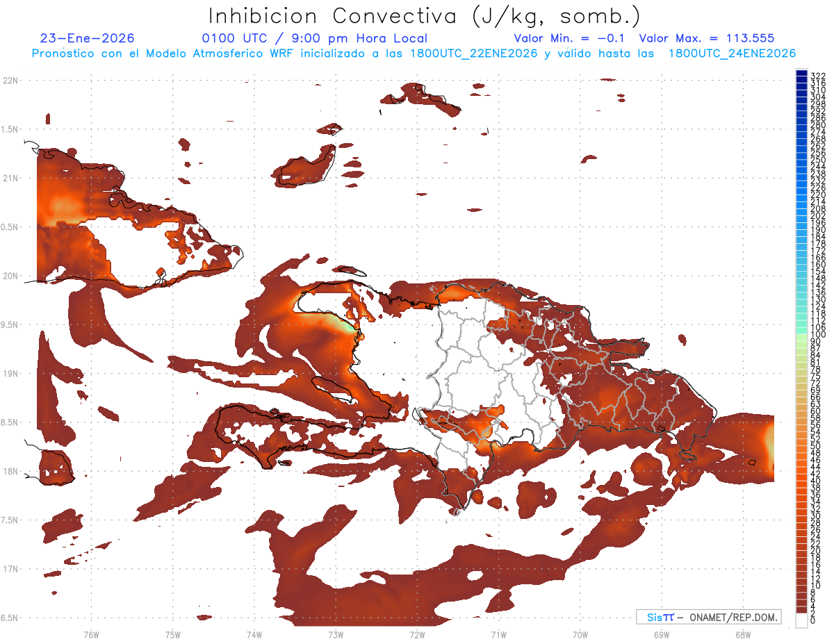Click the '70W' longitude label
This screenshot has height=644, width=834.
[580, 634]
